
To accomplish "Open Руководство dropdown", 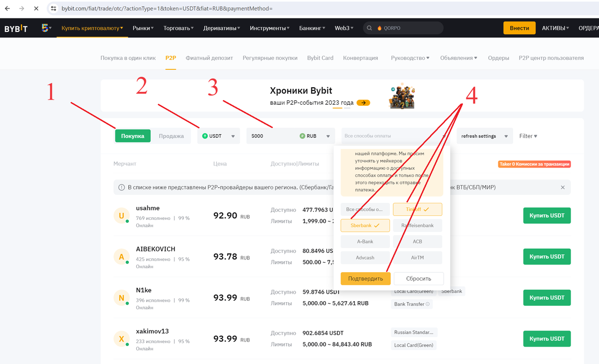I will click(x=410, y=58).
